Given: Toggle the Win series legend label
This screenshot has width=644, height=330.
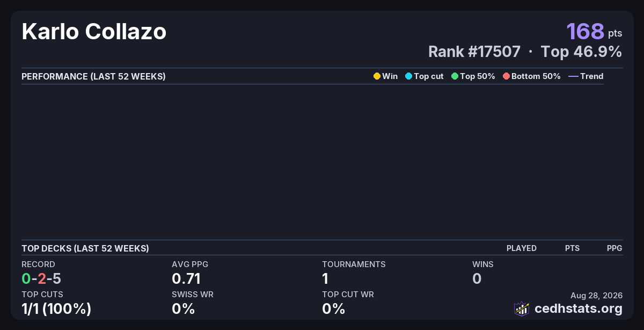Looking at the screenshot, I should (390, 76).
